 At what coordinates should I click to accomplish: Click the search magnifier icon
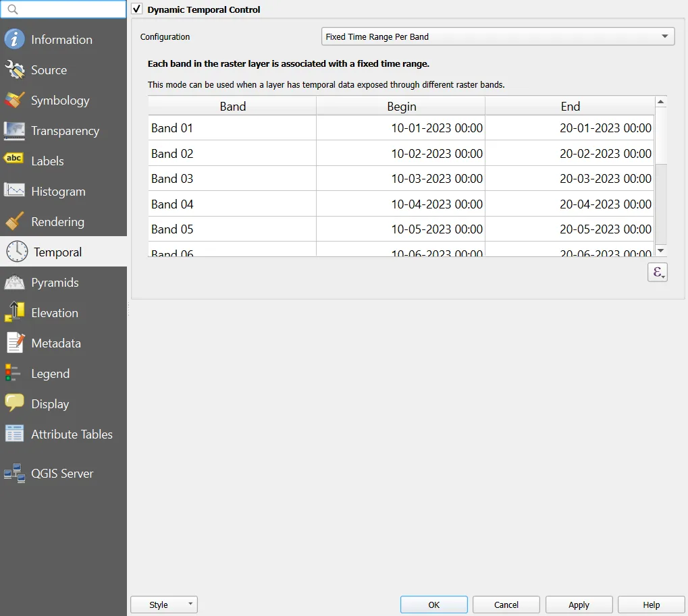pos(13,9)
